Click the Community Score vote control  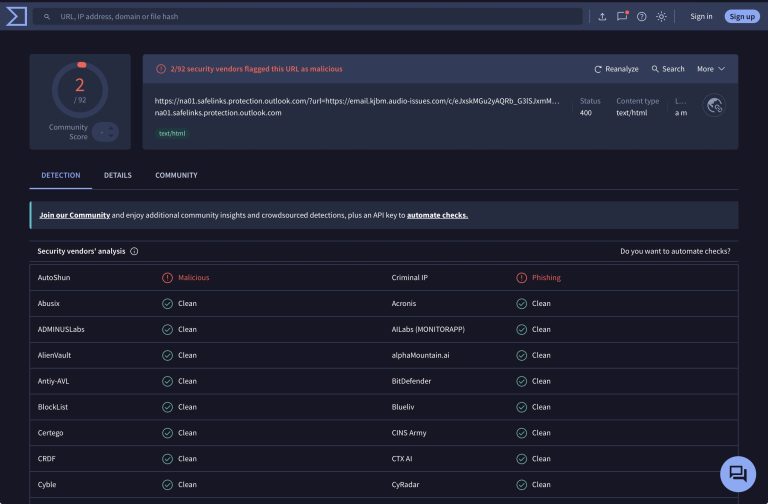[x=105, y=132]
